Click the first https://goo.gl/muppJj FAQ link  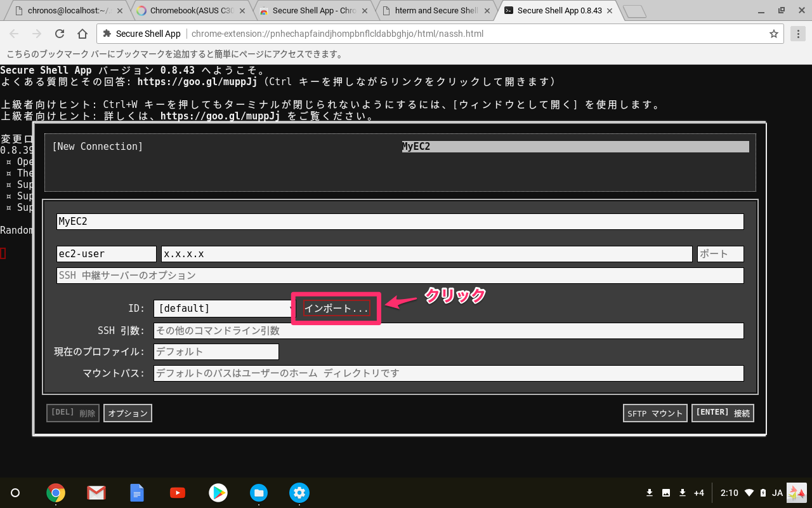(197, 82)
